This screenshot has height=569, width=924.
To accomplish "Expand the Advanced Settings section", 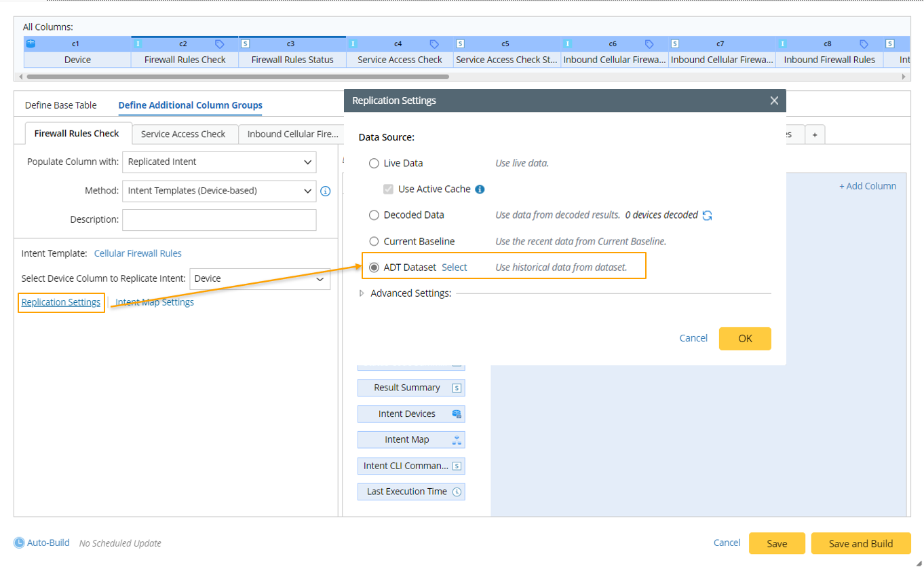I will [x=362, y=293].
